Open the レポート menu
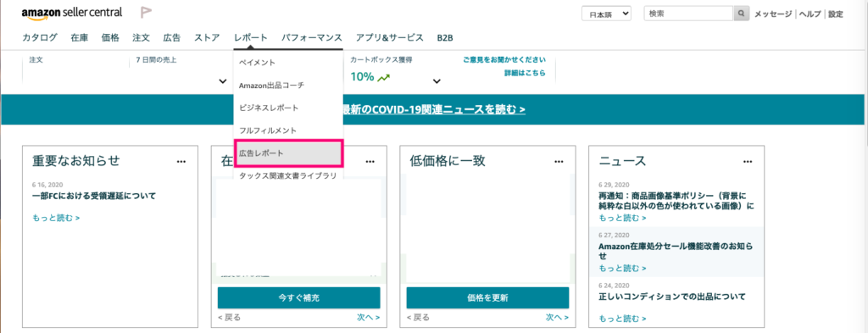The image size is (868, 333). pos(251,37)
